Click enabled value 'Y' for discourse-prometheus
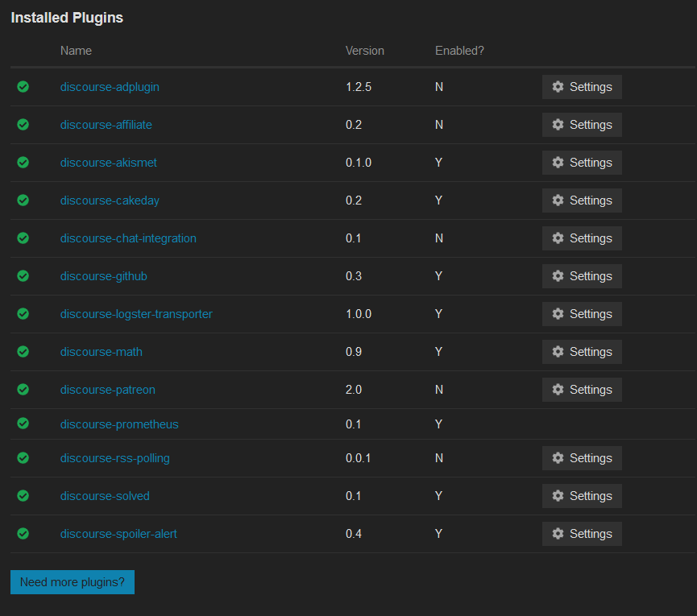 (438, 424)
